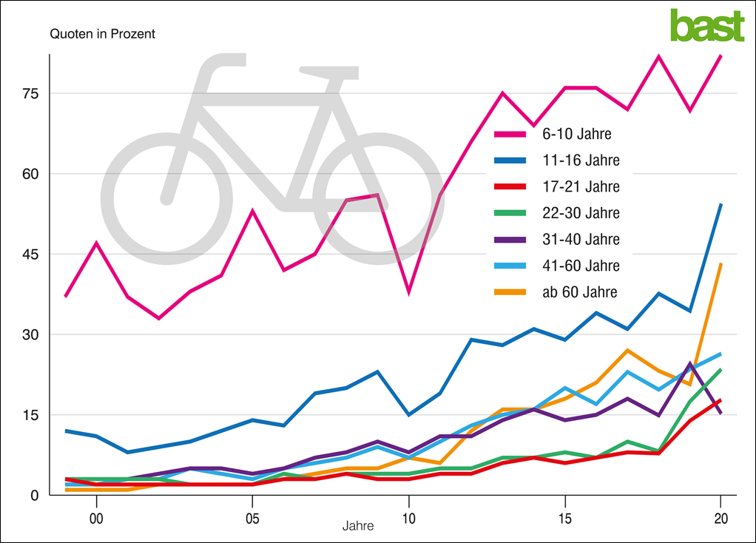Click the orange ab 60 Jahre legend swatch
The image size is (756, 543).
510,291
